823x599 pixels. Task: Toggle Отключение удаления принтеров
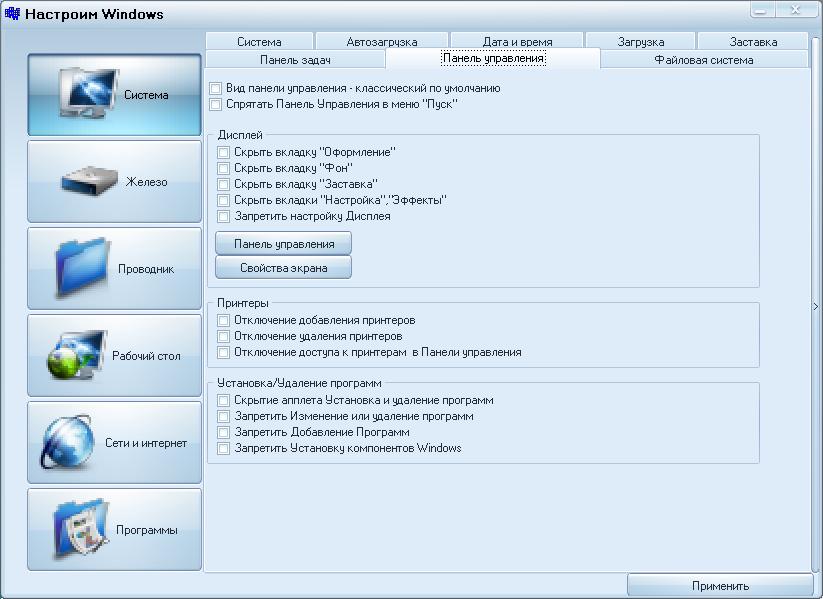point(223,336)
